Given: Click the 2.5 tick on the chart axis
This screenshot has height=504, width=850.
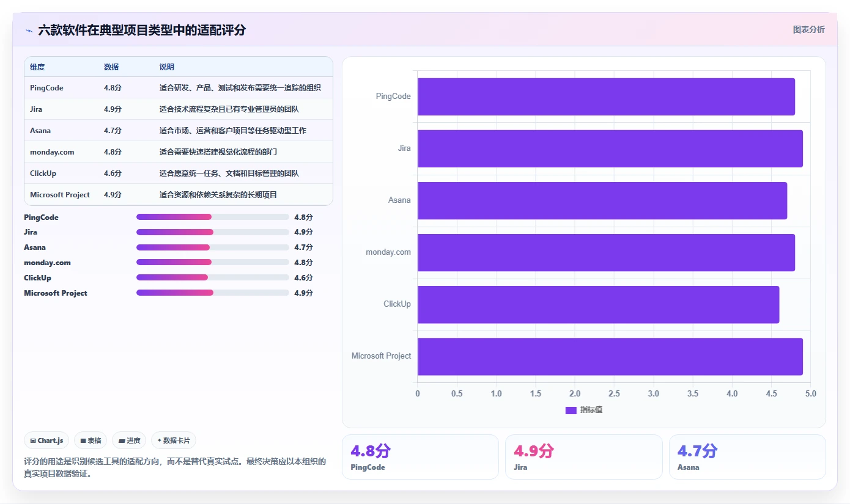Looking at the screenshot, I should [x=614, y=394].
